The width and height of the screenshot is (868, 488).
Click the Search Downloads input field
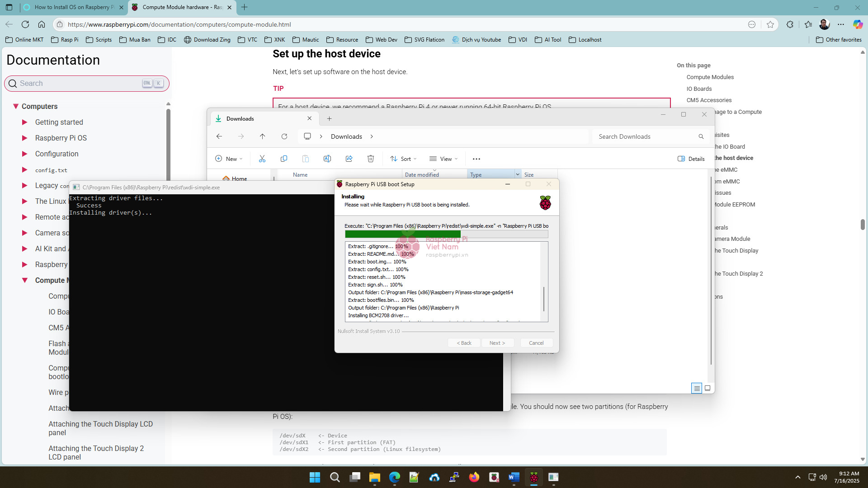(644, 136)
